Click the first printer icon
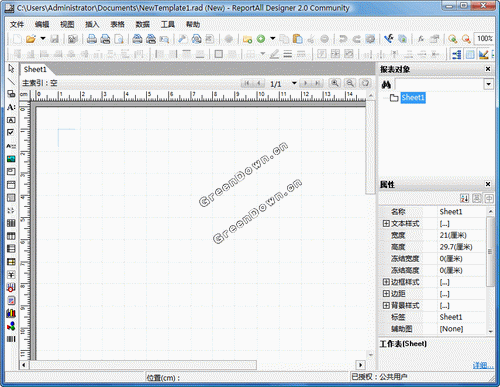The image size is (500, 387). [x=92, y=39]
